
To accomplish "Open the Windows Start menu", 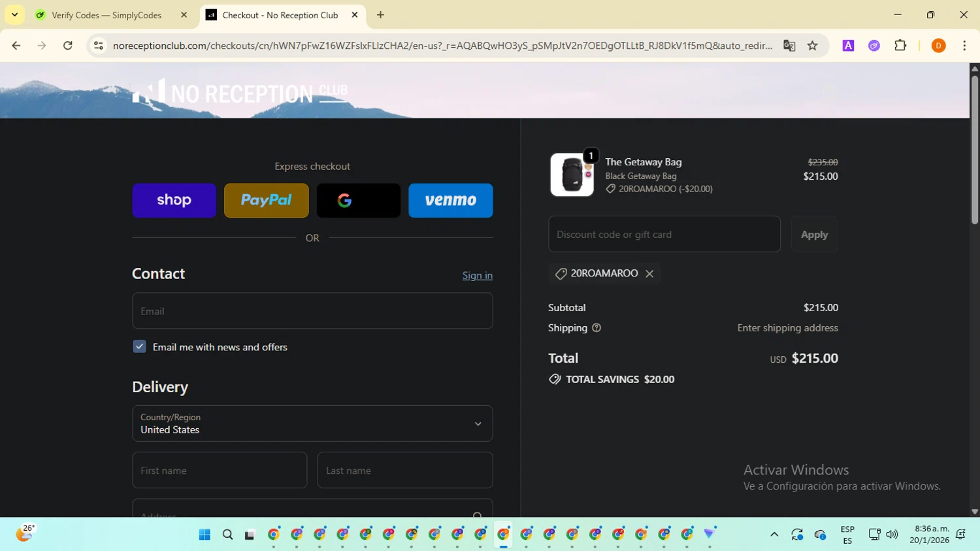I will click(x=204, y=535).
